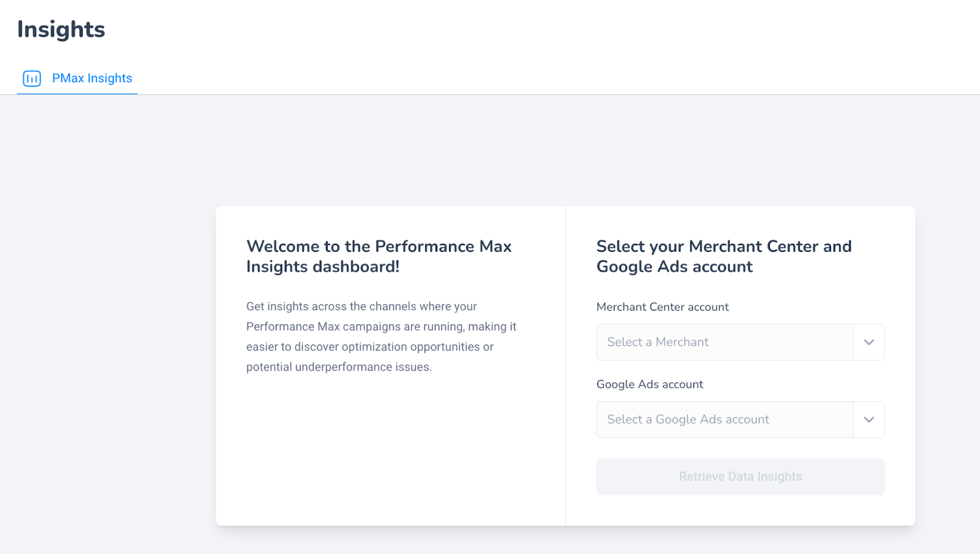Open the PMax Insights tab label
Image resolution: width=980 pixels, height=554 pixels.
92,78
